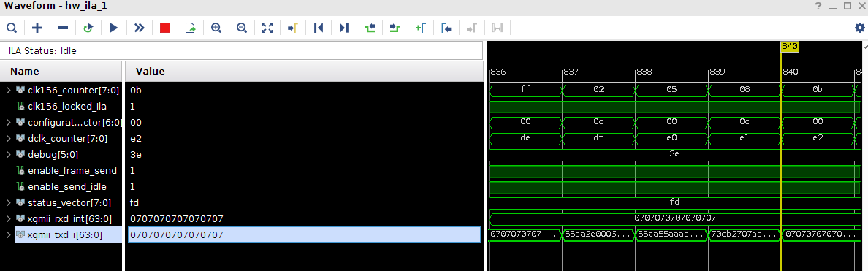
Task: Click the value e2 of dclk_counter
Action: pos(136,138)
